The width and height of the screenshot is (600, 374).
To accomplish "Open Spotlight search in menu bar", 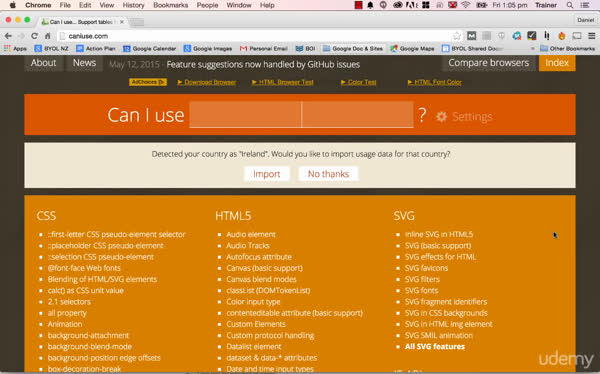I will coord(570,5).
